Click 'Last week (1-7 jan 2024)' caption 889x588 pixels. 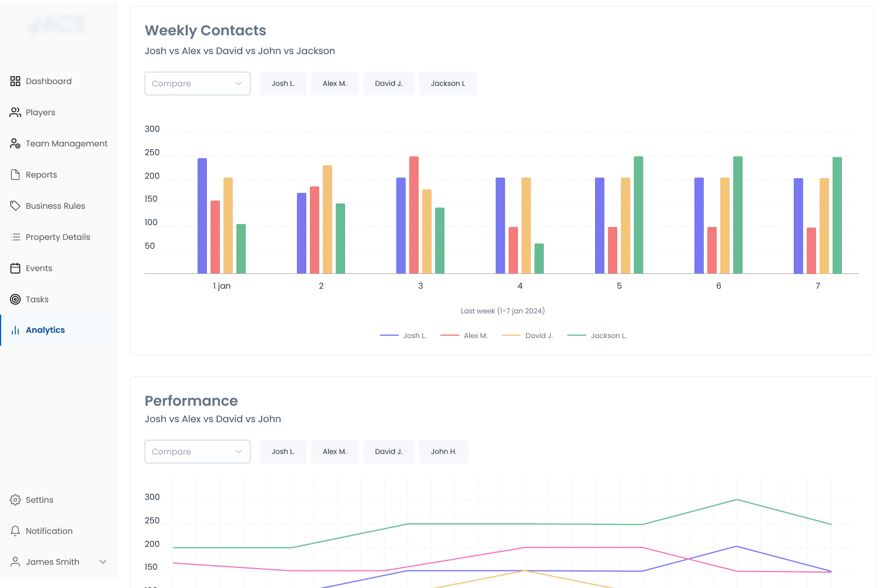pyautogui.click(x=503, y=311)
